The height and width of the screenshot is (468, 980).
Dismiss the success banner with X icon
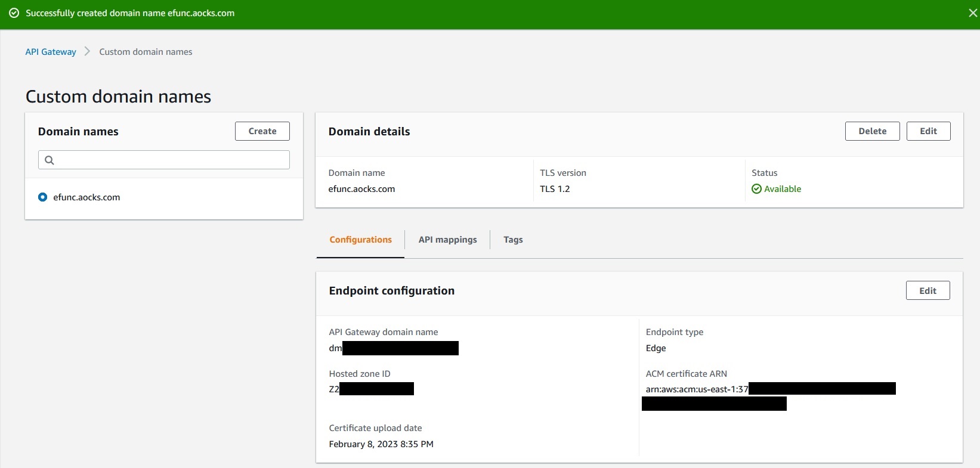coord(973,13)
